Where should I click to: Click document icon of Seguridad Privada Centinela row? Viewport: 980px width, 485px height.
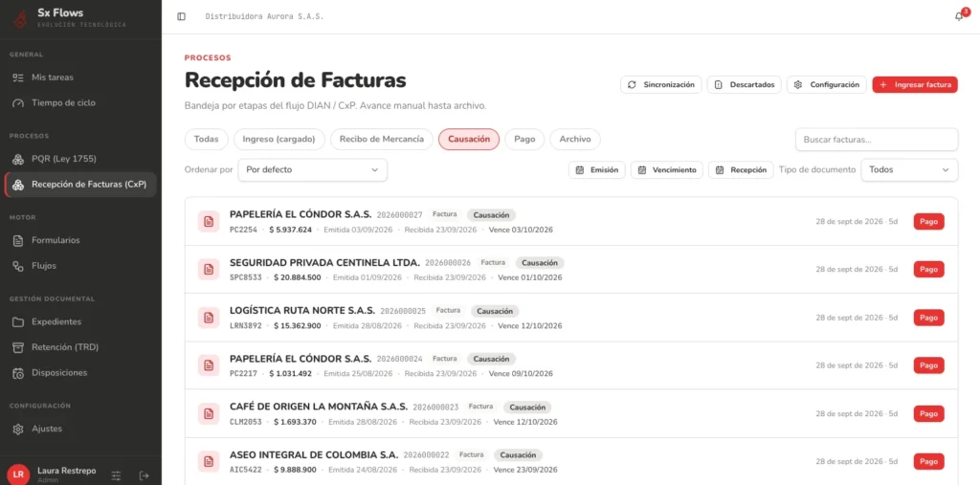209,270
